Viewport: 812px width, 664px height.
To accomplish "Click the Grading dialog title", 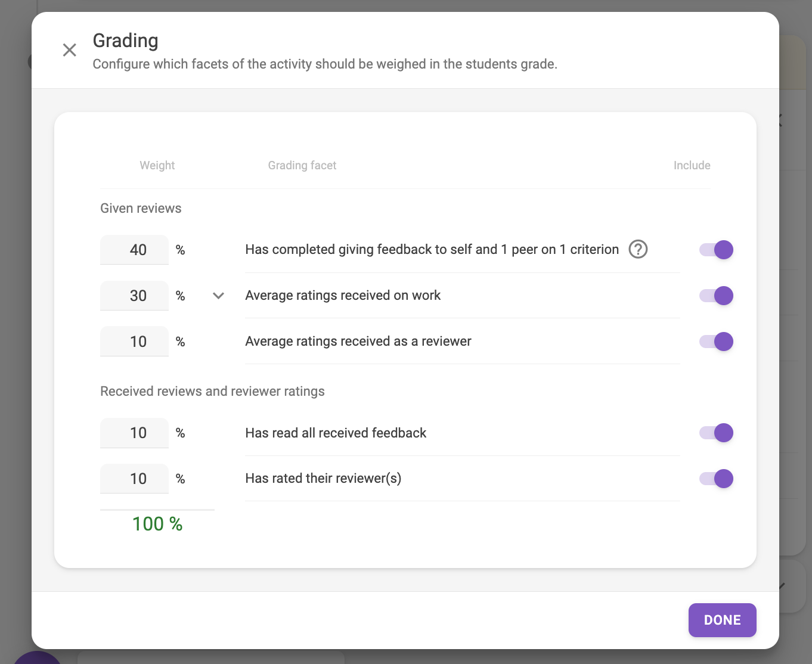I will (x=126, y=41).
